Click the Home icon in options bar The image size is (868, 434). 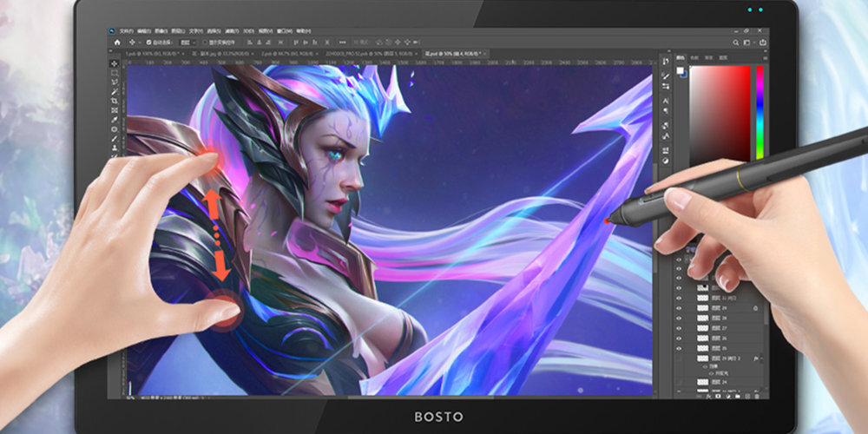[x=116, y=42]
